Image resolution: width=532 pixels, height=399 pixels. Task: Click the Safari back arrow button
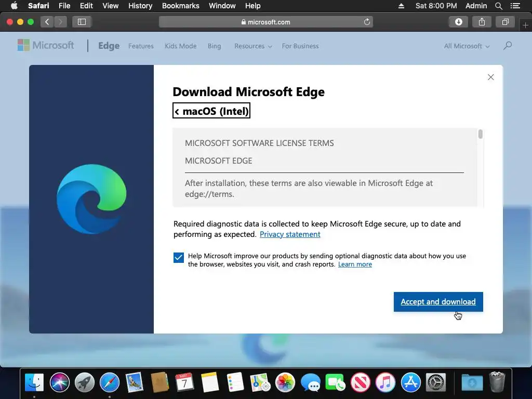coord(47,22)
